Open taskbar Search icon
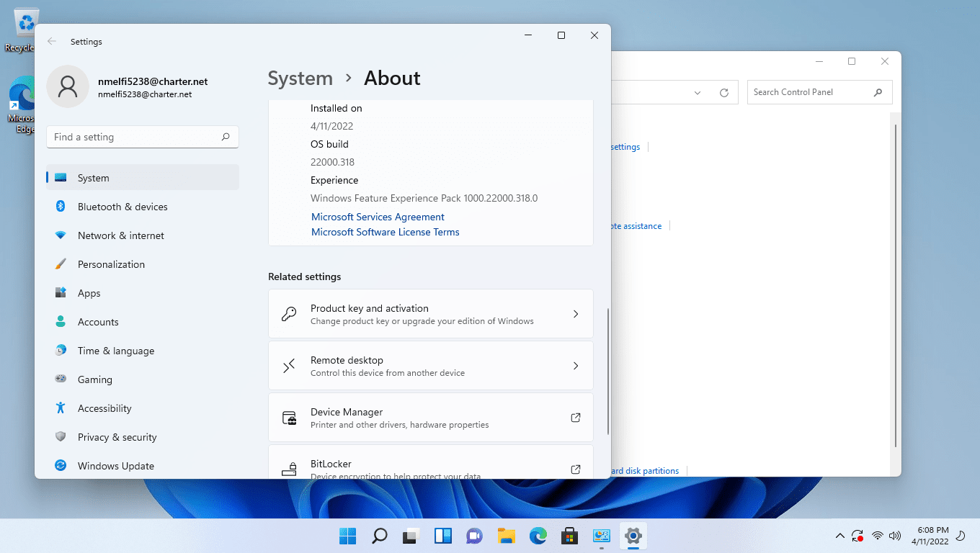Screen dimensions: 980x553 pos(379,536)
